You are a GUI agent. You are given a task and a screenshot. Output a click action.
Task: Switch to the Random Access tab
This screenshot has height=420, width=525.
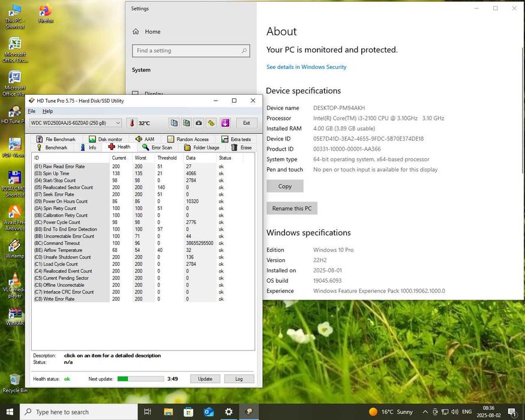coord(188,139)
